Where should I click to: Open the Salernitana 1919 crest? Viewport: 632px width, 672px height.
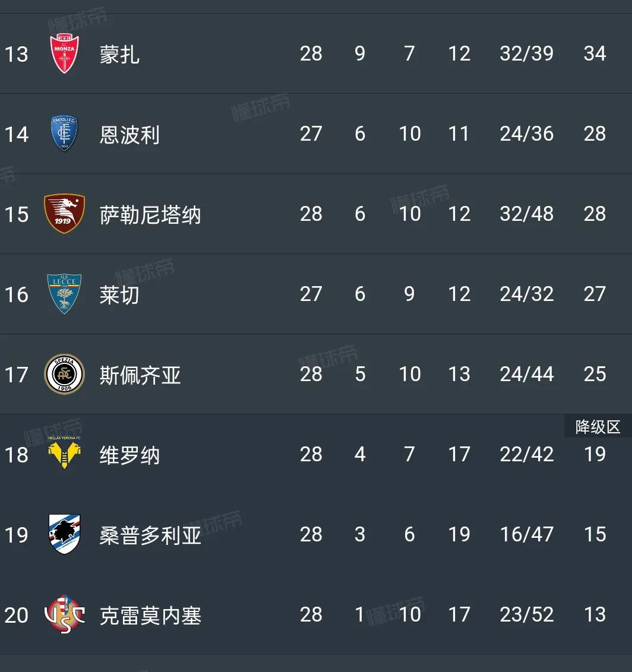point(64,214)
